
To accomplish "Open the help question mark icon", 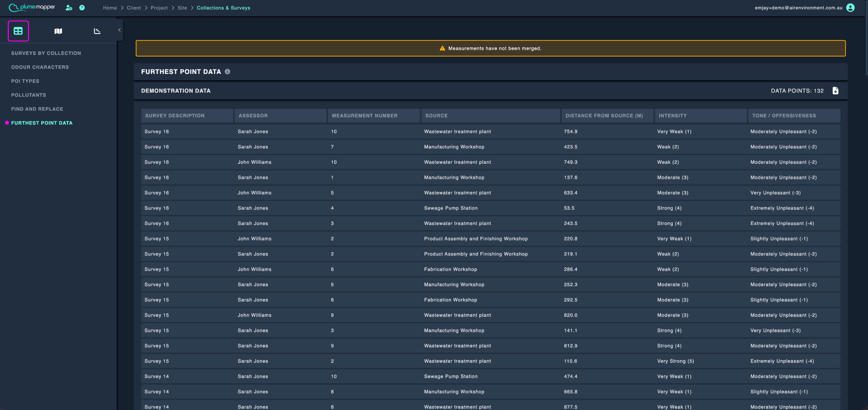I will coord(82,8).
